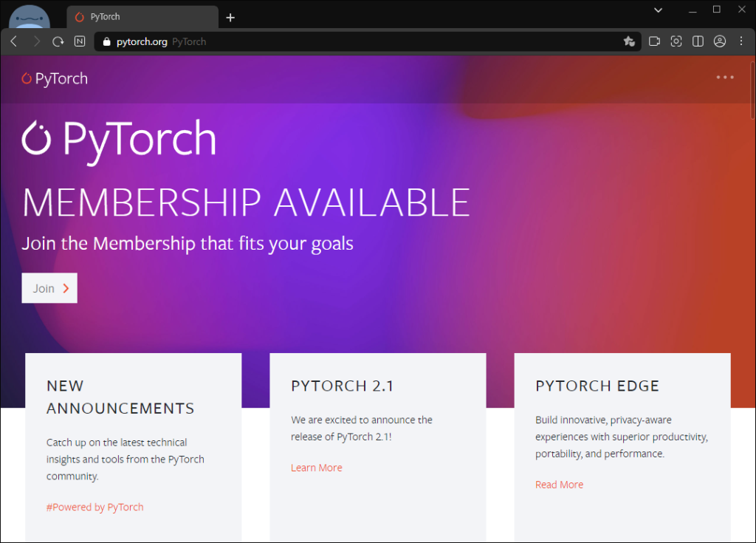Click the page vertical scrollbar thumb
The height and width of the screenshot is (543, 756).
[x=752, y=90]
